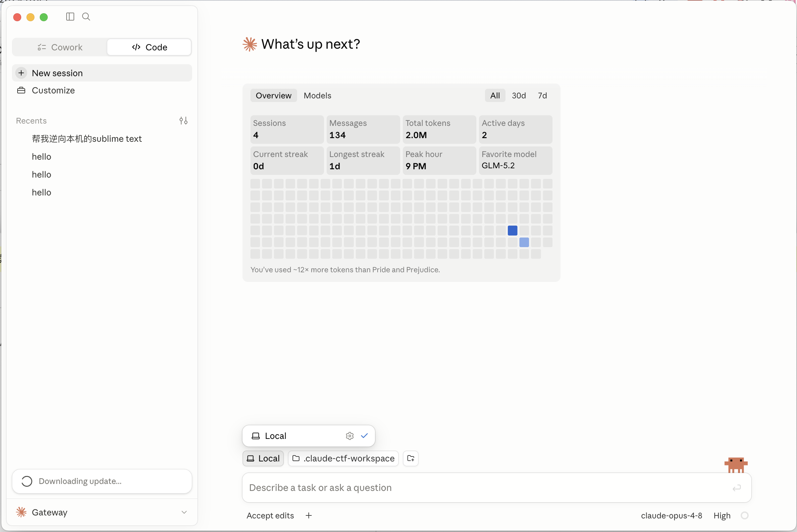Viewport: 797px width, 532px height.
Task: Click the plus icon beside New session
Action: coord(21,73)
